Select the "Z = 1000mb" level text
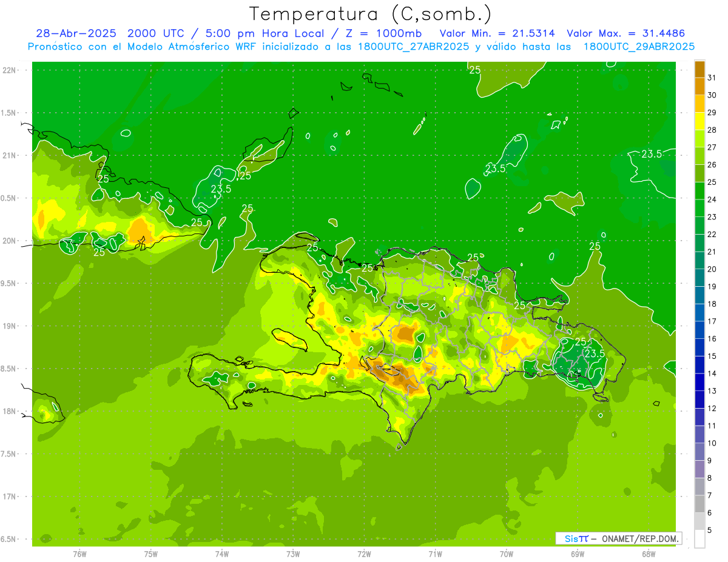Image resolution: width=728 pixels, height=562 pixels. pos(383,33)
